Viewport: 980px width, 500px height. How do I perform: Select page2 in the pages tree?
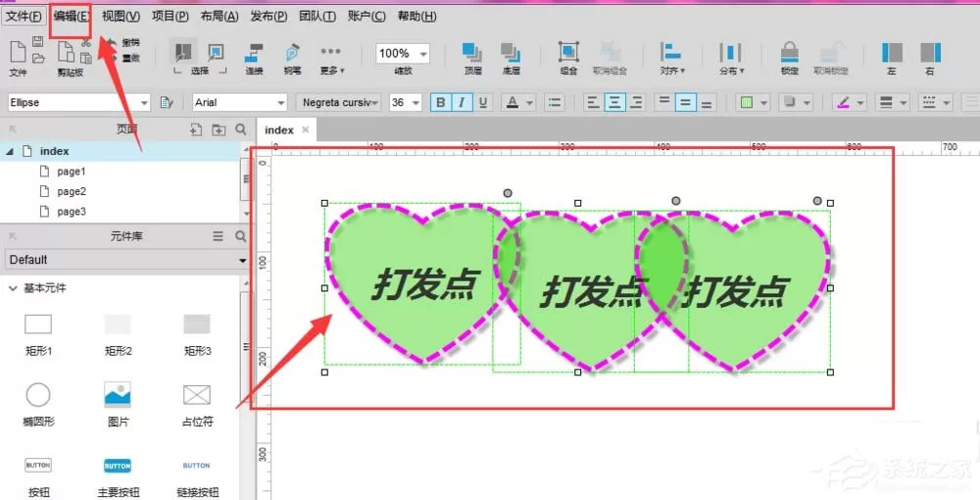tap(72, 191)
